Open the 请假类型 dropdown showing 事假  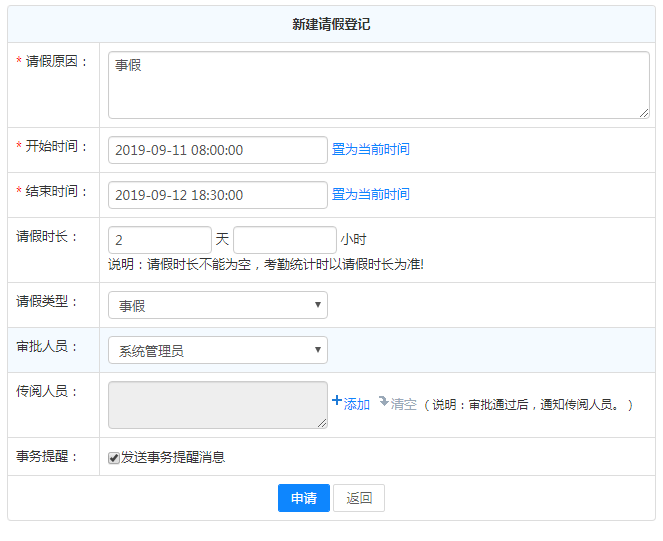(217, 306)
